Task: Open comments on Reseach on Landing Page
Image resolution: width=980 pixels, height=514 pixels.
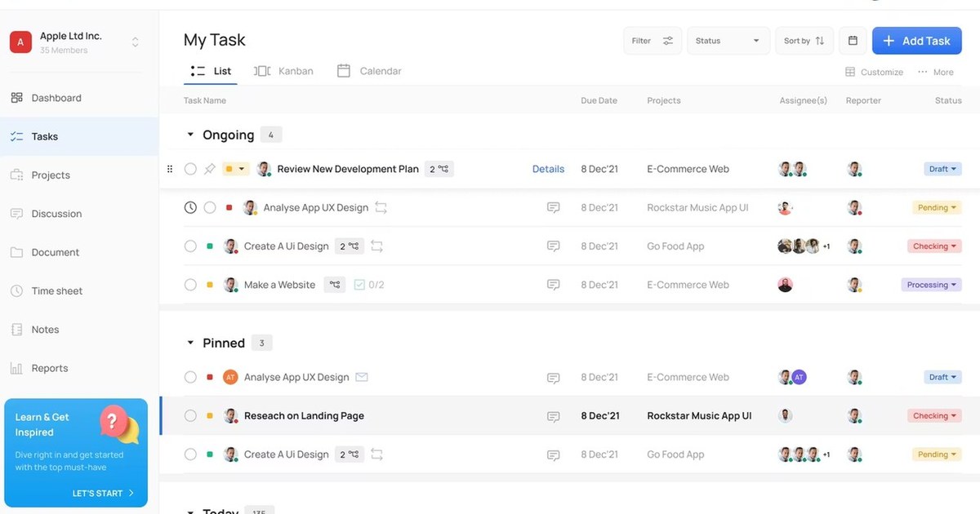Action: [x=553, y=416]
